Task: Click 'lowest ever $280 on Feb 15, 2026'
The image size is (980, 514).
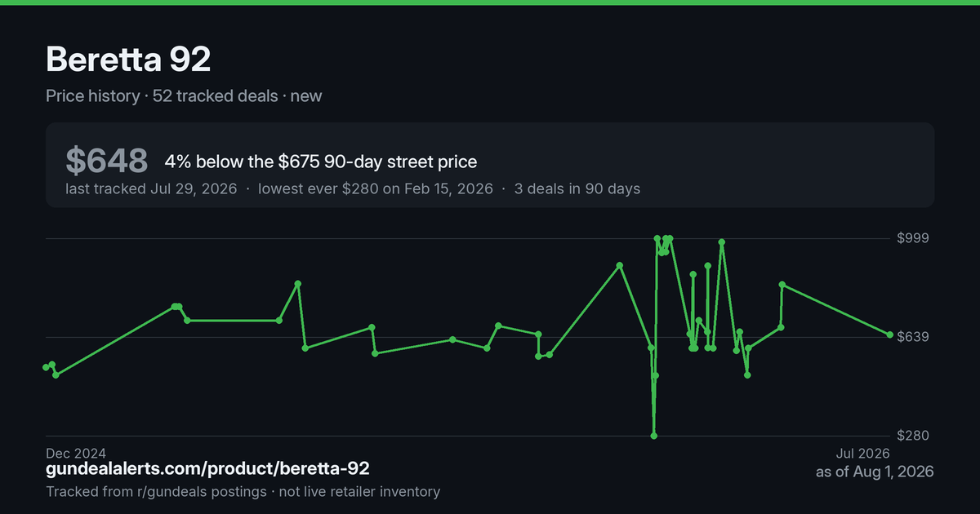Action: [x=376, y=188]
